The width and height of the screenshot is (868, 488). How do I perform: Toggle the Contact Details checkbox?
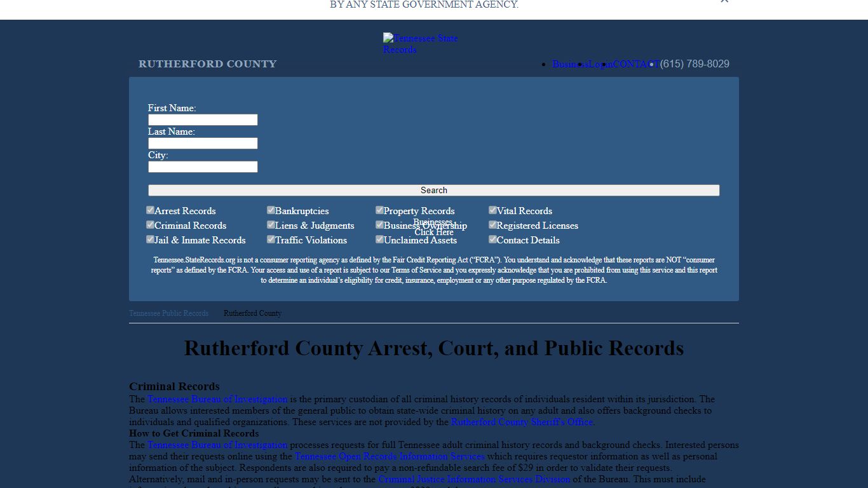(x=493, y=239)
